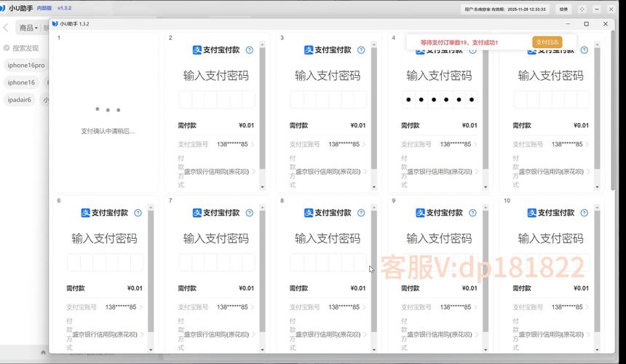Click the ¥0.01 amount in panel 3
This screenshot has width=626, height=364.
358,125
